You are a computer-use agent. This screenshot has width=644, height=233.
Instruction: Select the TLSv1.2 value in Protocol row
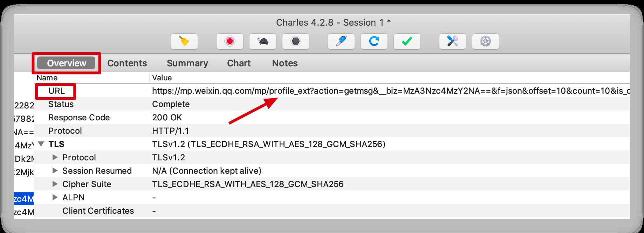click(x=169, y=158)
